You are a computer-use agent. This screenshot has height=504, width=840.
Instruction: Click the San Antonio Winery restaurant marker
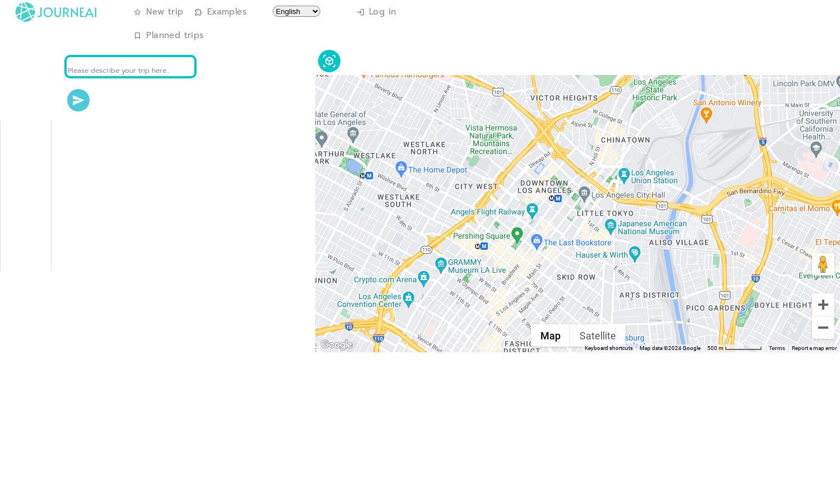click(706, 115)
